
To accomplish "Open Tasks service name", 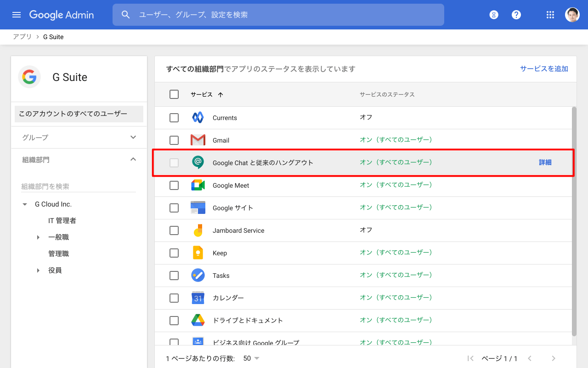I will coord(221,276).
